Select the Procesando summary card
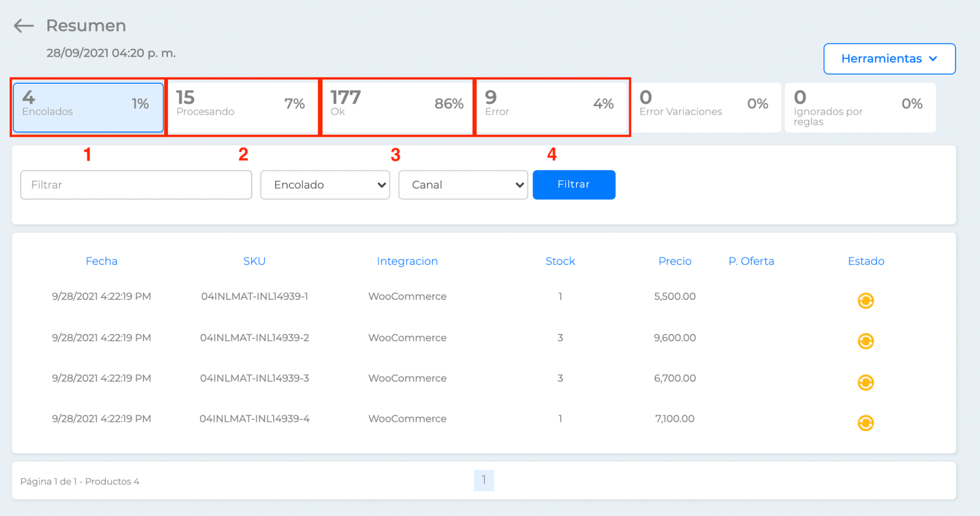This screenshot has width=980, height=516. pyautogui.click(x=243, y=107)
